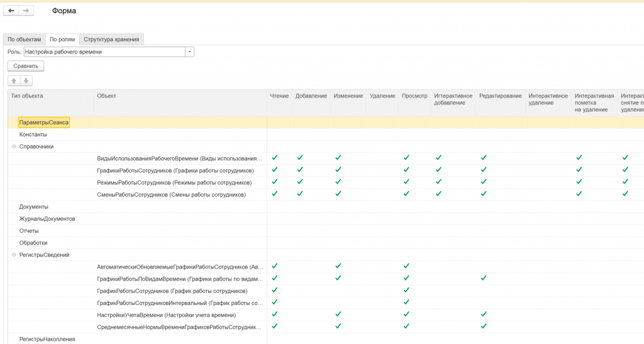Screen dimensions: 644x344
Task: Click Изменение checkmark for СменыРаботыСотрудников
Action: tap(338, 194)
